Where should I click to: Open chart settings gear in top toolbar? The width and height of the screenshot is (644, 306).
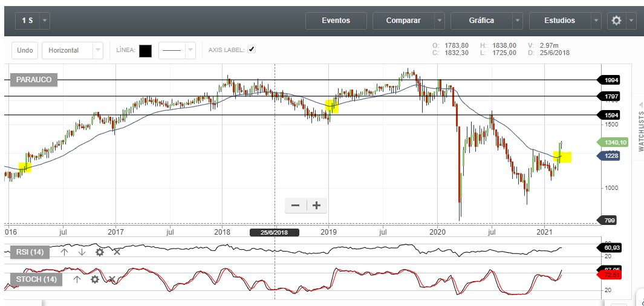pyautogui.click(x=616, y=21)
